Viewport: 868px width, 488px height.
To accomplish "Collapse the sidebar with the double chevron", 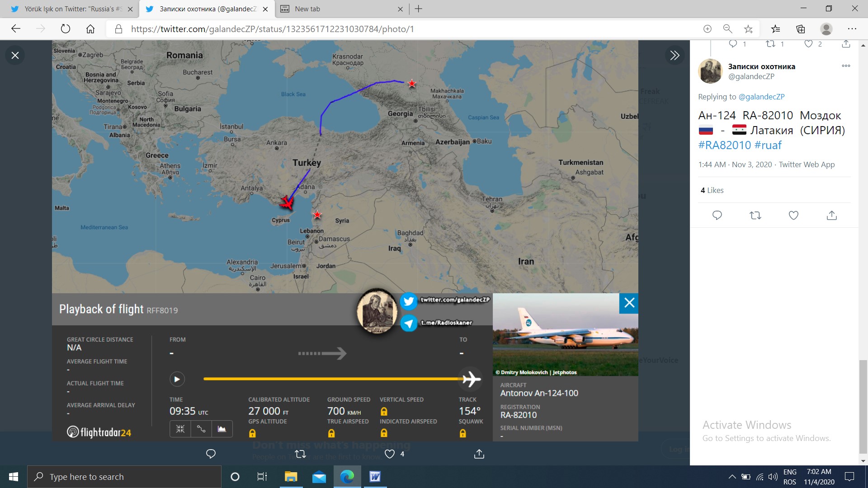I will pos(675,55).
